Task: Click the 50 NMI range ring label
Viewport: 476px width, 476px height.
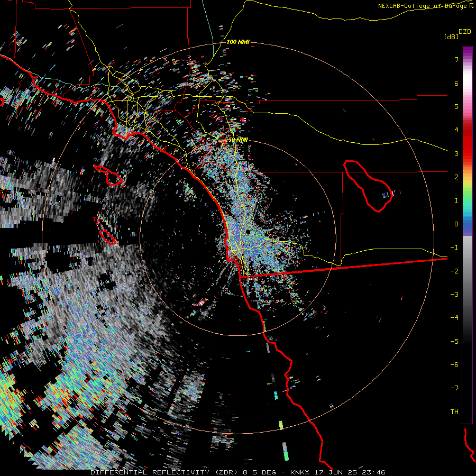Action: point(238,140)
